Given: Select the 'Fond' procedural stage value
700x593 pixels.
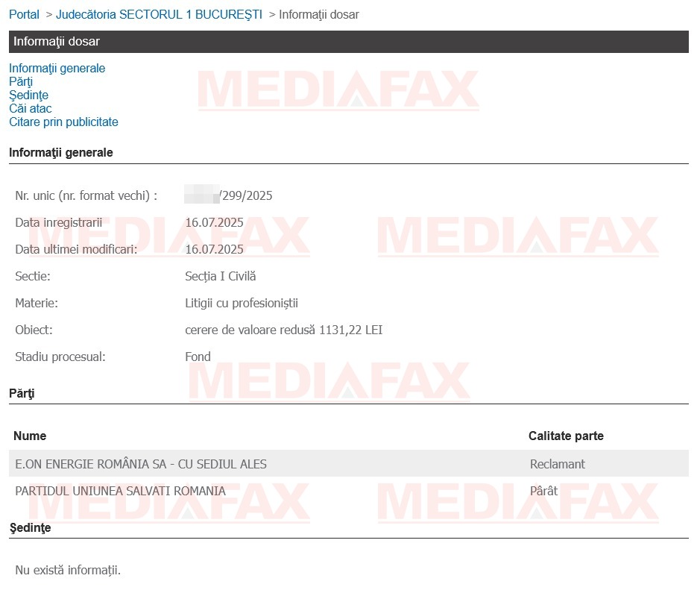Looking at the screenshot, I should click(198, 357).
